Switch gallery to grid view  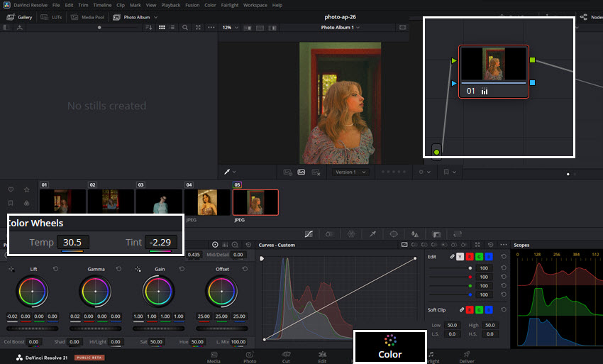pyautogui.click(x=162, y=28)
